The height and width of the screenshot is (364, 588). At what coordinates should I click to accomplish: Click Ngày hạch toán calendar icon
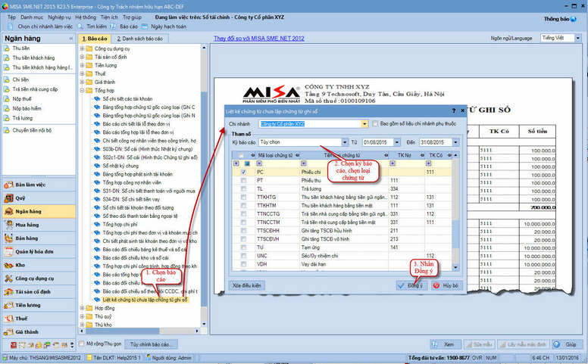click(x=145, y=26)
